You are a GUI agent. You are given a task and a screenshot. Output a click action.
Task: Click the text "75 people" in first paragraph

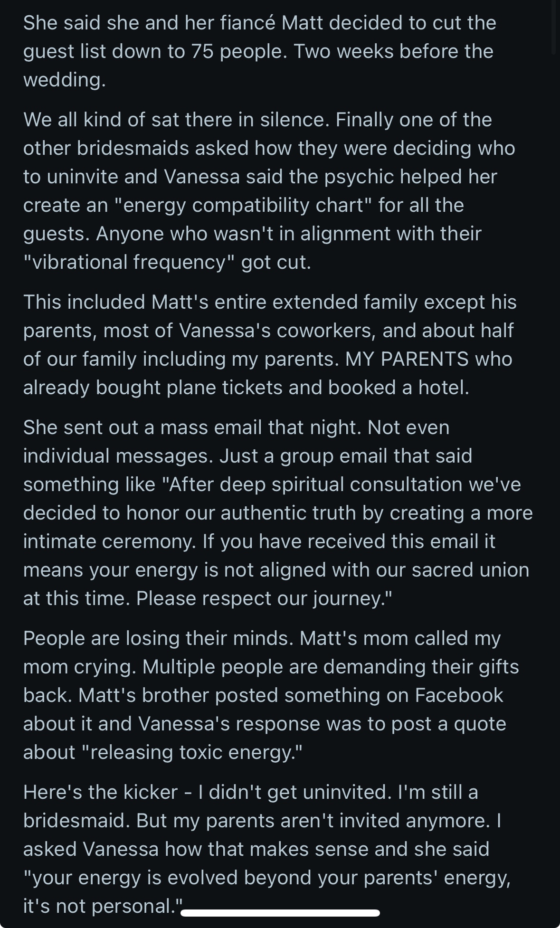[238, 51]
